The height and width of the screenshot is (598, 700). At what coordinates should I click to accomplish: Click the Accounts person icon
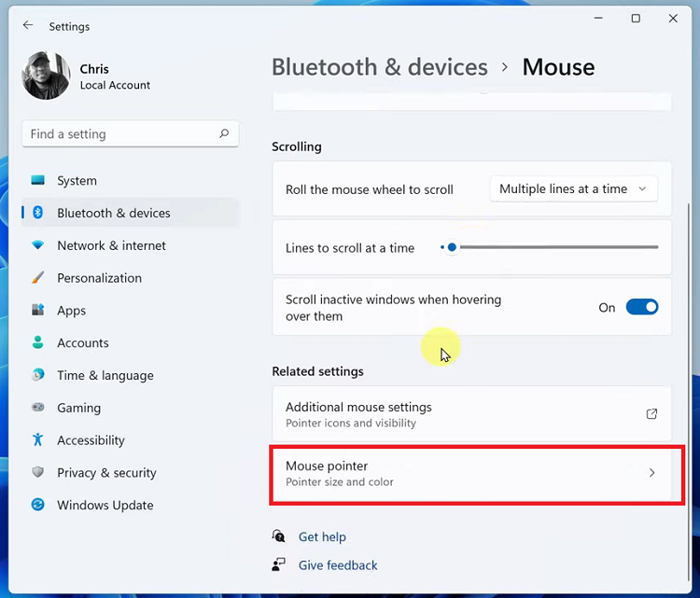pos(38,342)
